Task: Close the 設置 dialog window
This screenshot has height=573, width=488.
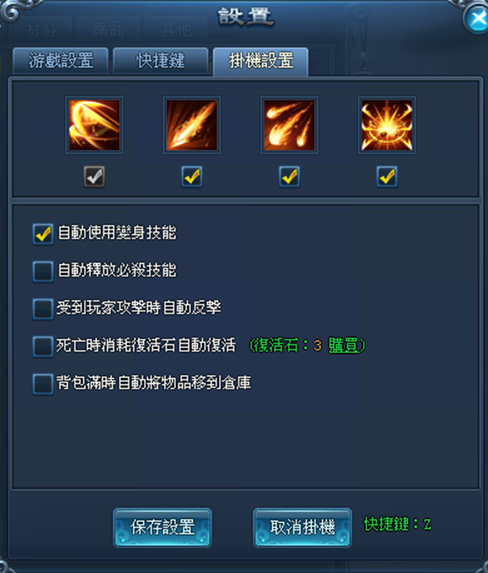Action: (477, 18)
